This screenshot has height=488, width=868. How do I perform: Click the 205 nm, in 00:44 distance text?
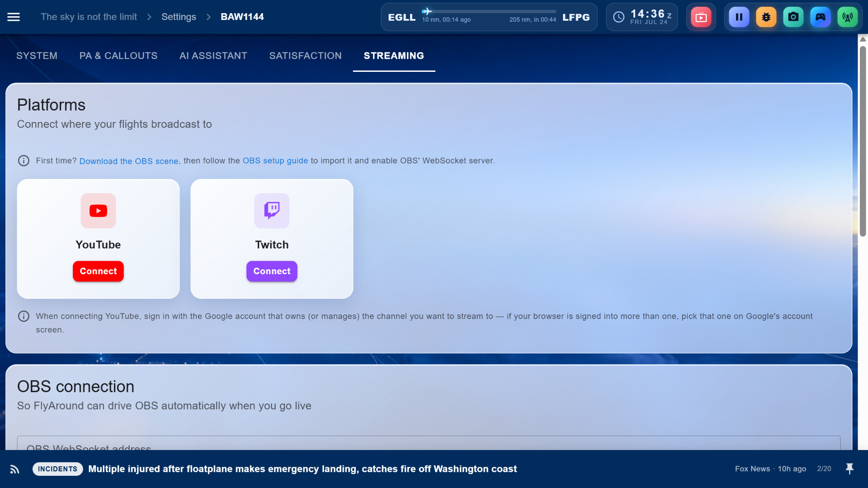[x=533, y=20]
